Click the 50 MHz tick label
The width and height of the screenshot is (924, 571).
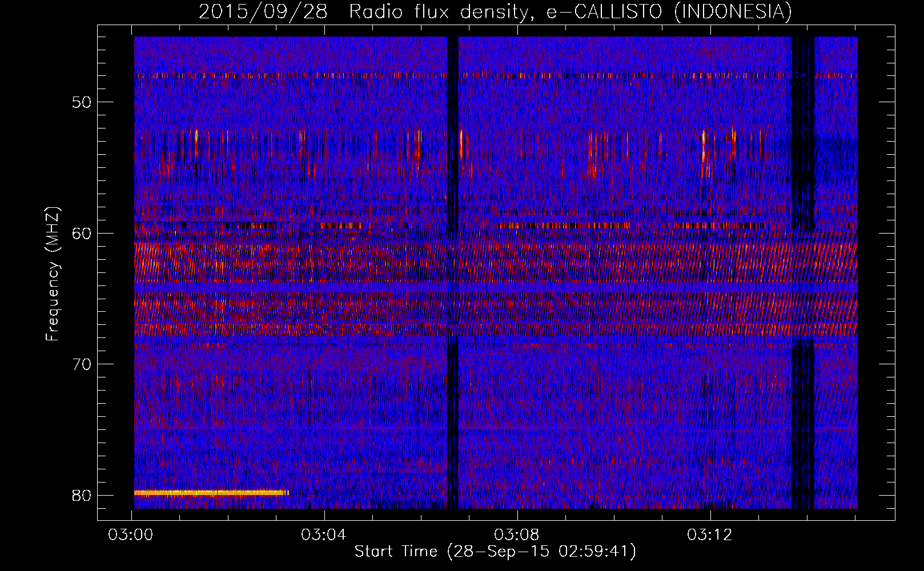[x=82, y=102]
